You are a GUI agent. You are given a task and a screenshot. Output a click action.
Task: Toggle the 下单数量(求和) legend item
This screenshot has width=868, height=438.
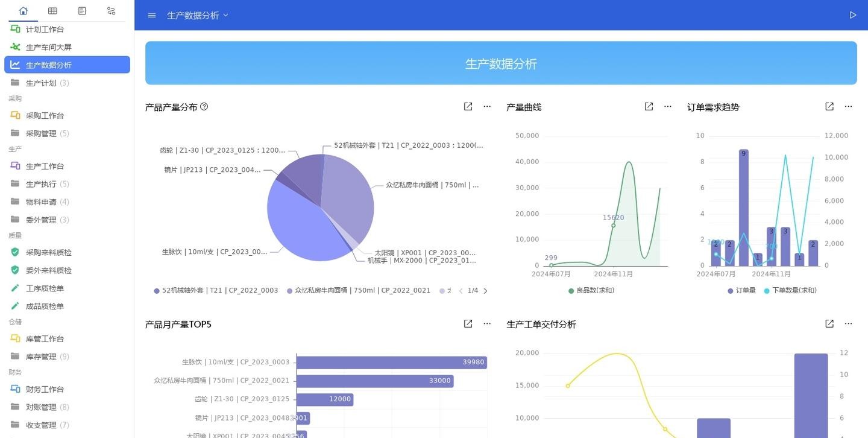[793, 290]
